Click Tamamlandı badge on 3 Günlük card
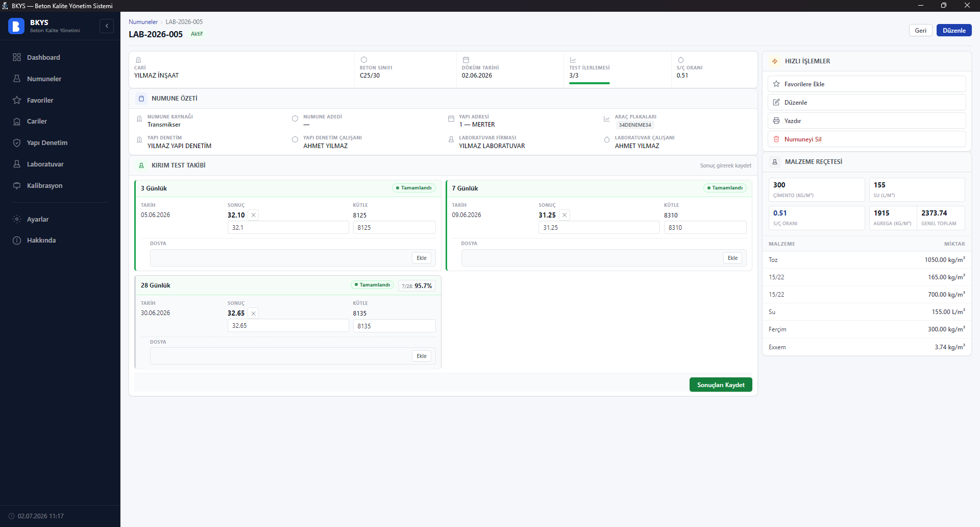The width and height of the screenshot is (980, 527). [414, 188]
